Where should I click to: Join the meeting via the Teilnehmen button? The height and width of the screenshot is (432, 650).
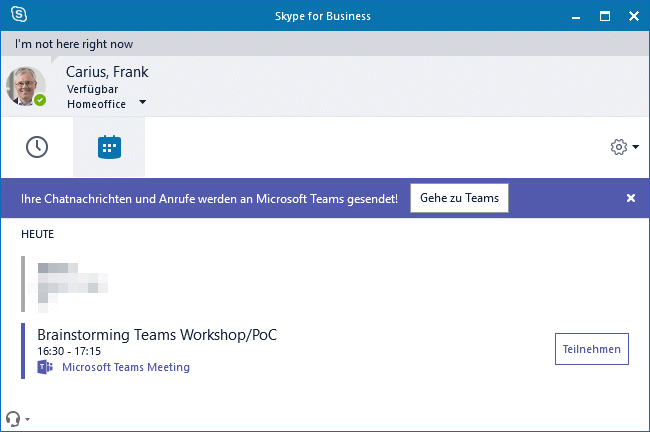pos(592,349)
